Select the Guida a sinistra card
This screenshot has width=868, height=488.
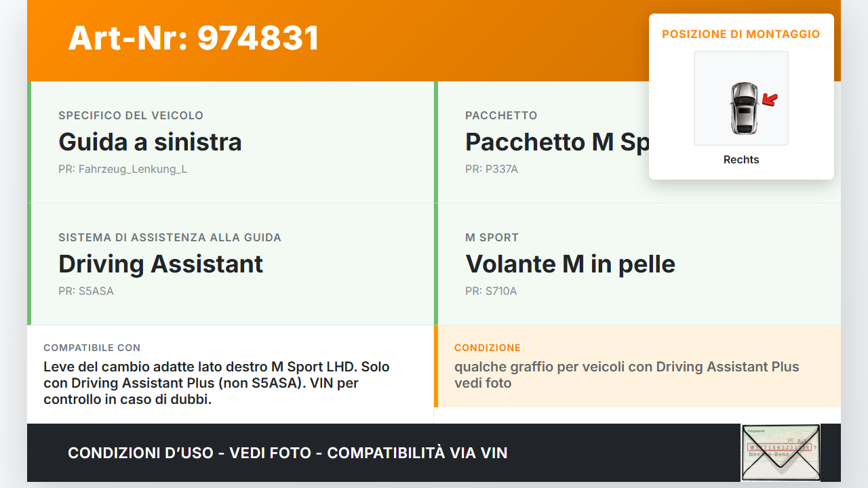tap(231, 142)
